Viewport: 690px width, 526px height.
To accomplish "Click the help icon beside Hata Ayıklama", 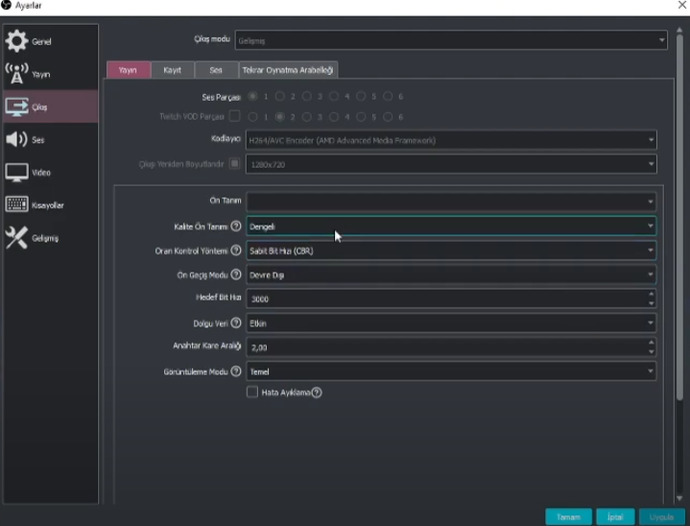I will pos(317,392).
